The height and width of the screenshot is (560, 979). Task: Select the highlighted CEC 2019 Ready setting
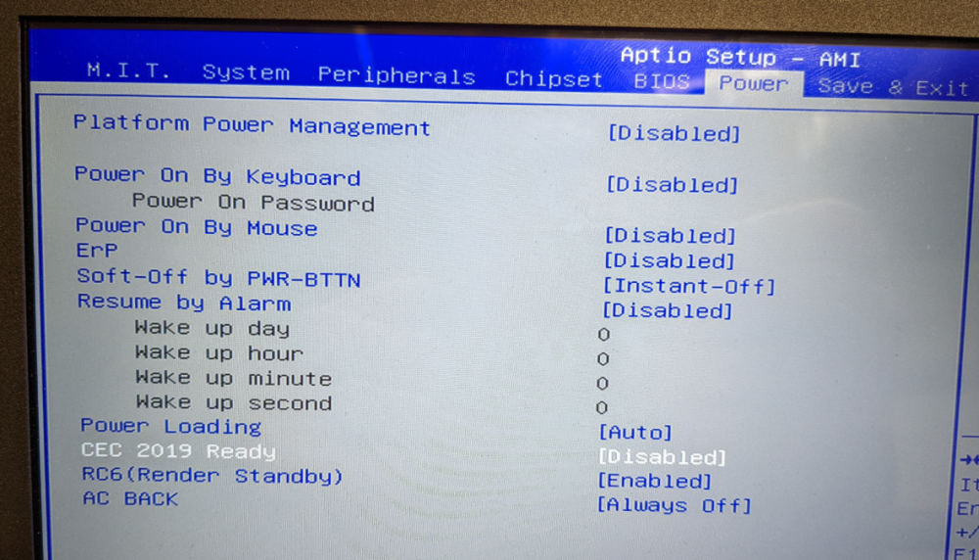[178, 450]
